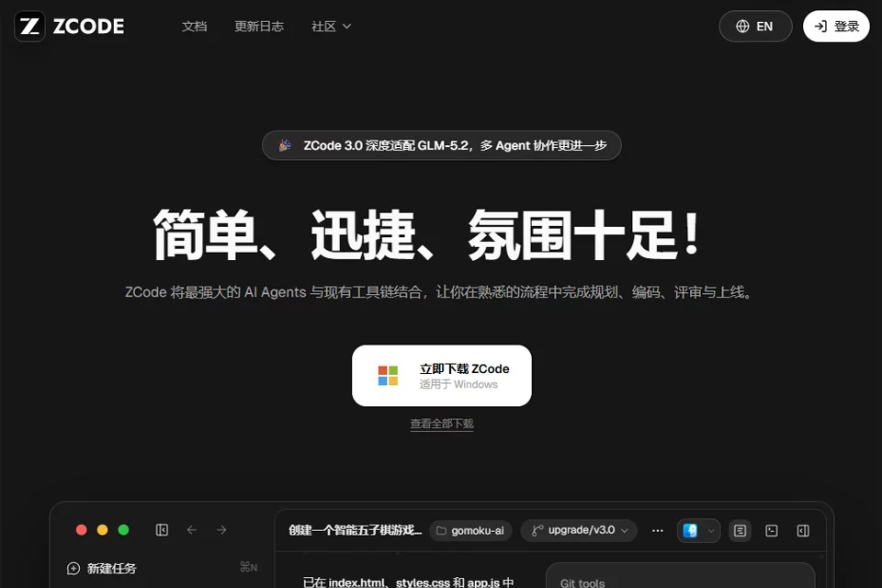Open the ZCode 3.0 announcement banner
The image size is (882, 588).
(442, 146)
